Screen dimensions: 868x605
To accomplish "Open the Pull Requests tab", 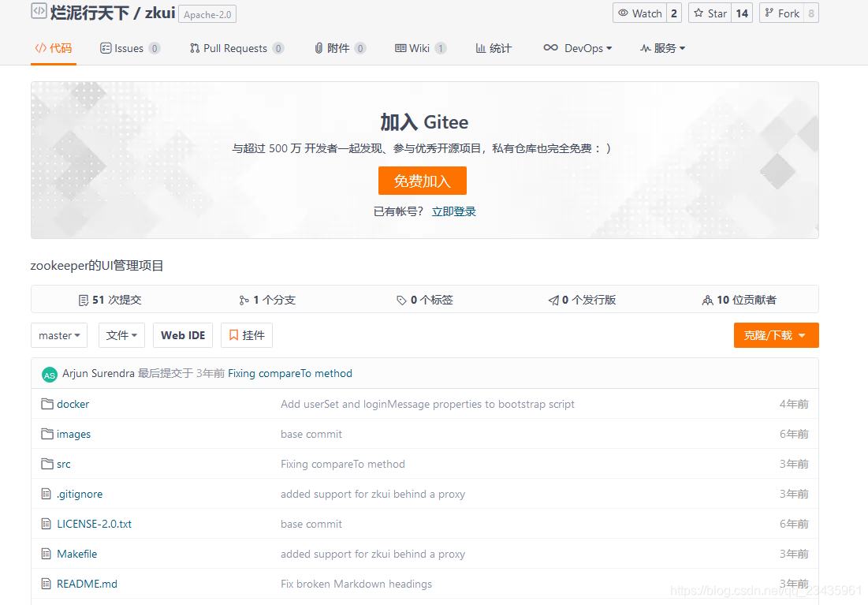I will tap(237, 48).
